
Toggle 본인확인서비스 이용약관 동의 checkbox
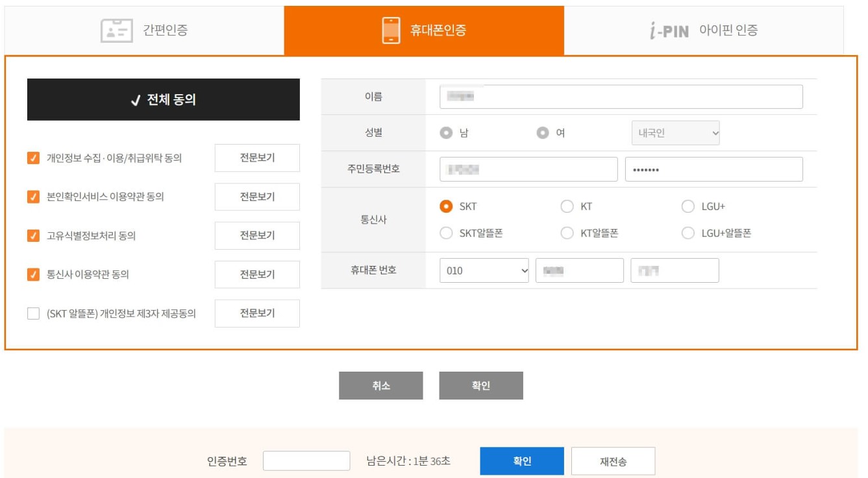click(33, 197)
